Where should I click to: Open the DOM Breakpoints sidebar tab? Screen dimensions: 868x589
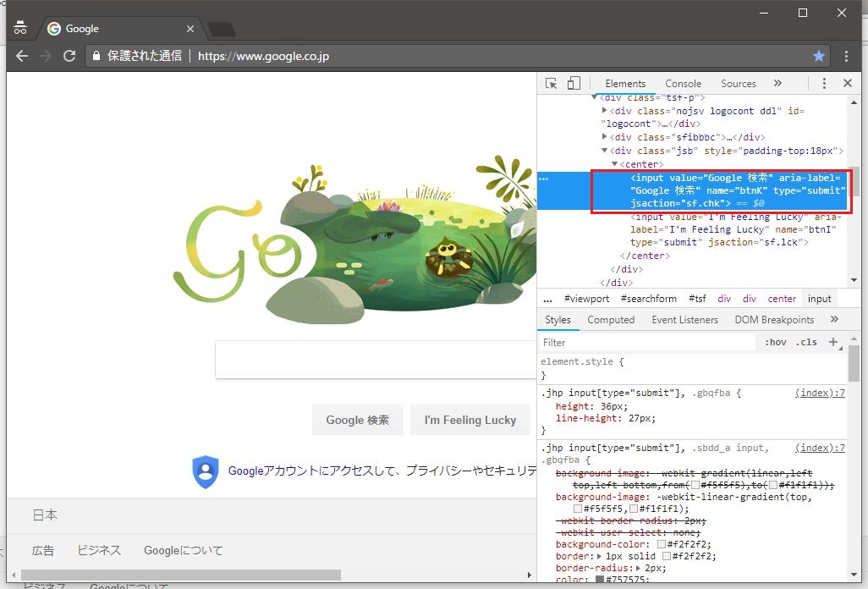click(x=774, y=320)
